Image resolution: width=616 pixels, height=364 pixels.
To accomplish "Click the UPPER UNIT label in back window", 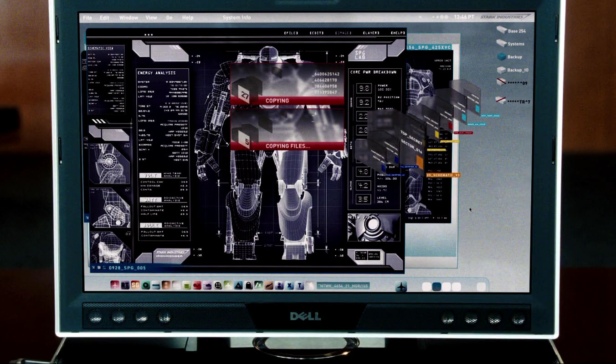I will tap(442, 61).
